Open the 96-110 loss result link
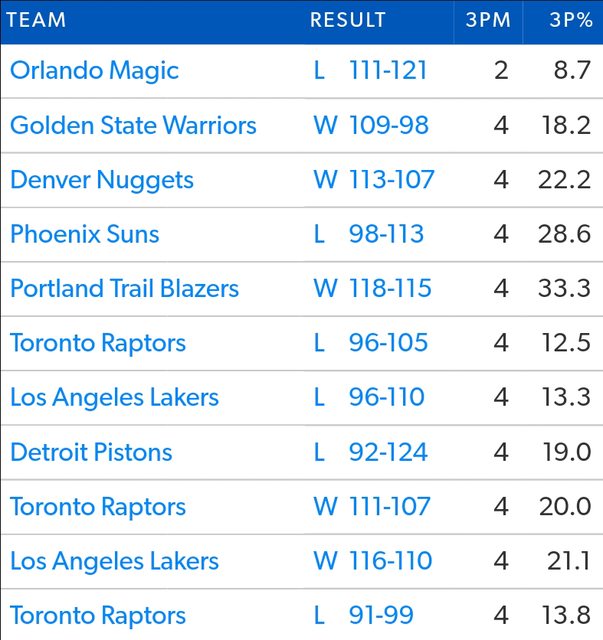 point(387,397)
